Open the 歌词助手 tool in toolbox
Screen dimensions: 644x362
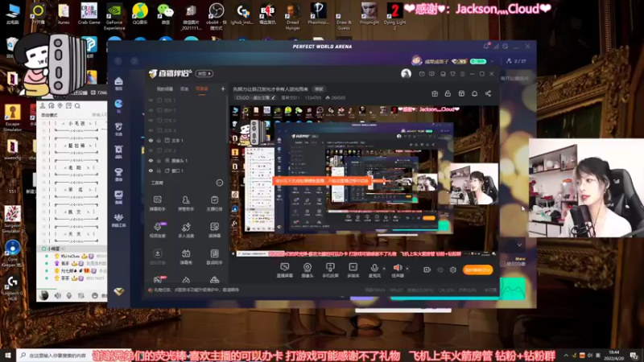tap(214, 257)
